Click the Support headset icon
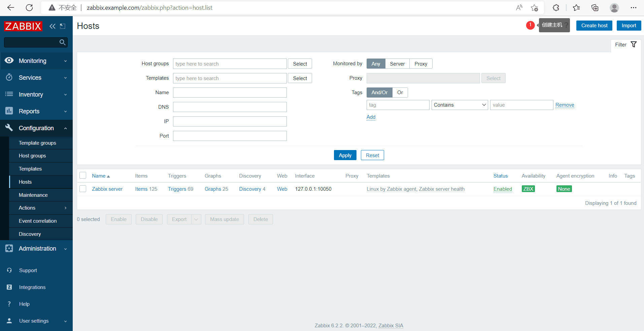Viewport: 644px width, 331px height. pos(9,270)
